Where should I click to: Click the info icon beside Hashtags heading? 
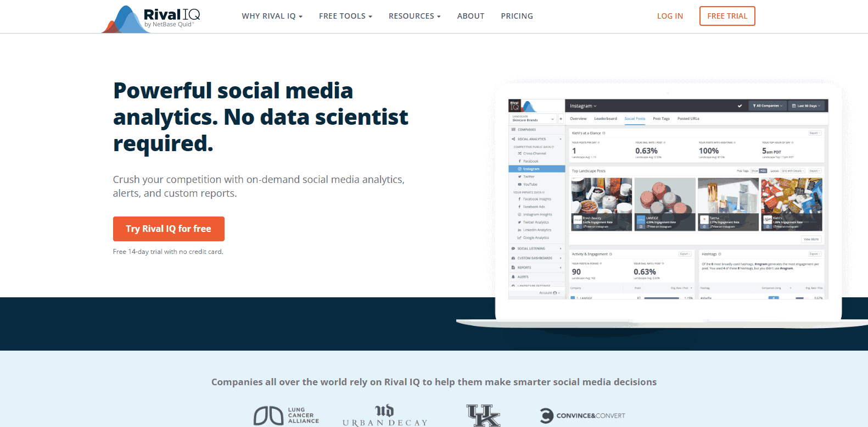(x=720, y=254)
